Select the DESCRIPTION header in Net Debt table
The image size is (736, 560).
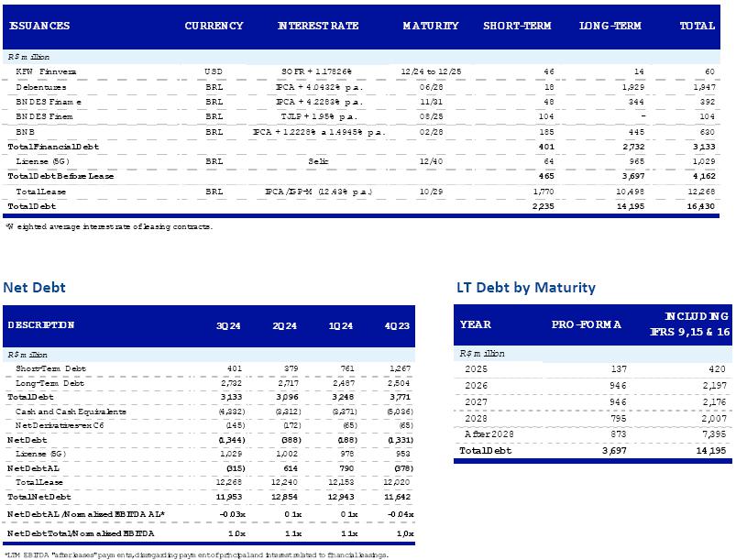point(40,324)
